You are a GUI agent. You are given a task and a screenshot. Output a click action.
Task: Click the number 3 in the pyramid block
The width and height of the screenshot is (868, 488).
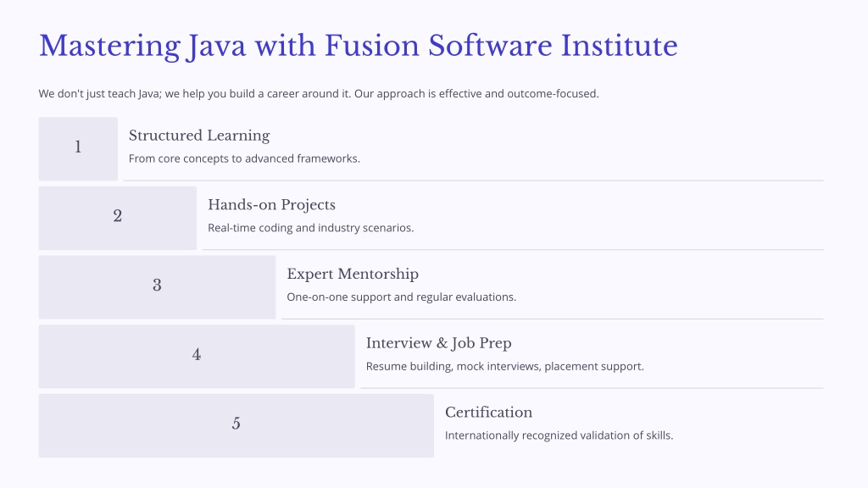pyautogui.click(x=157, y=286)
